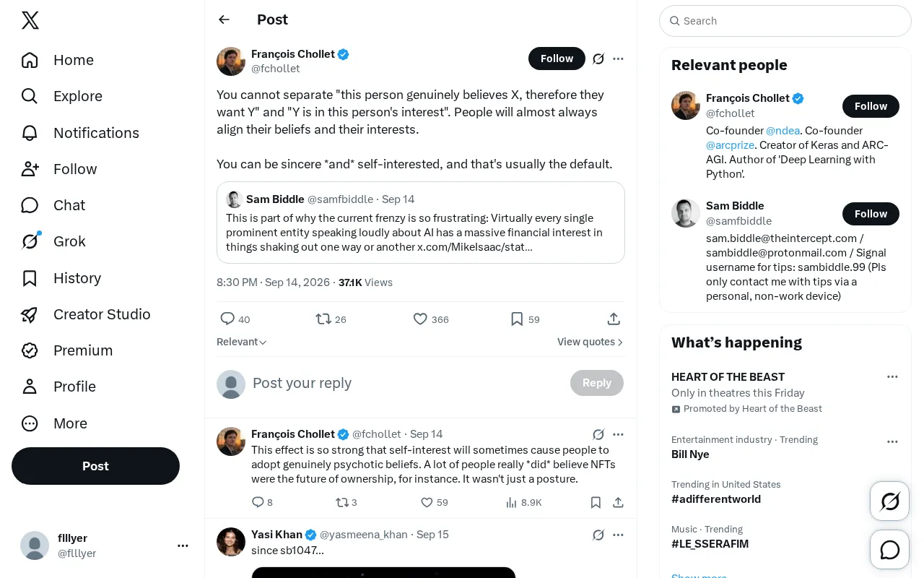Open the quoted Sam Biddle post
This screenshot has height=578, width=924.
tap(421, 223)
